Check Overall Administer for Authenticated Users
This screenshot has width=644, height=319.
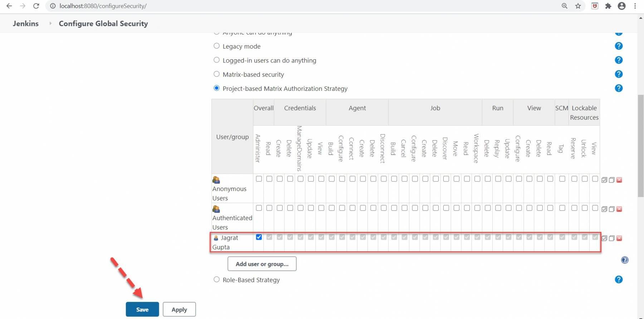tap(259, 208)
